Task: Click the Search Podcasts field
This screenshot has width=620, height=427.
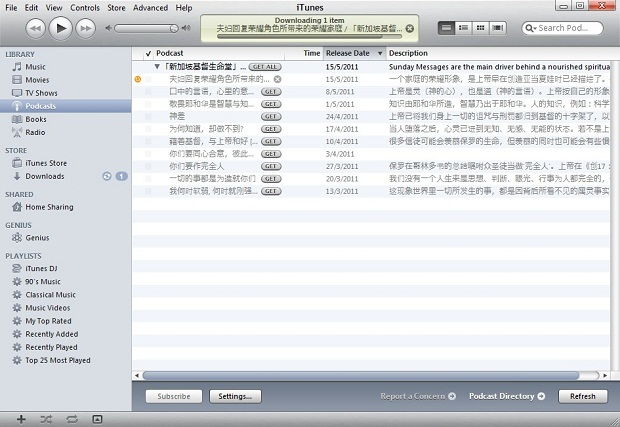Action: click(563, 28)
